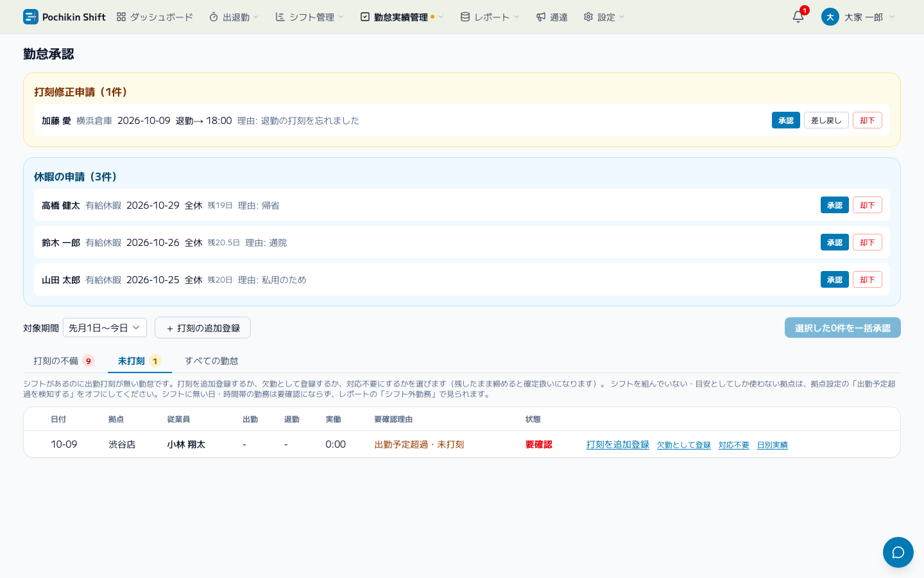Viewport: 924px width, 578px height.
Task: Open the 対象期間 period dropdown
Action: click(x=105, y=328)
